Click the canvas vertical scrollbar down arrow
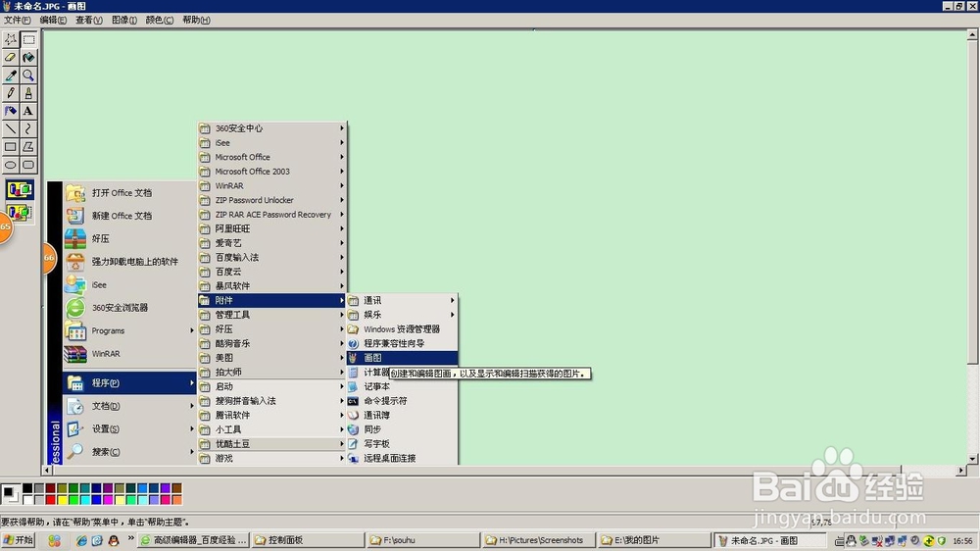980x551 pixels. click(972, 459)
